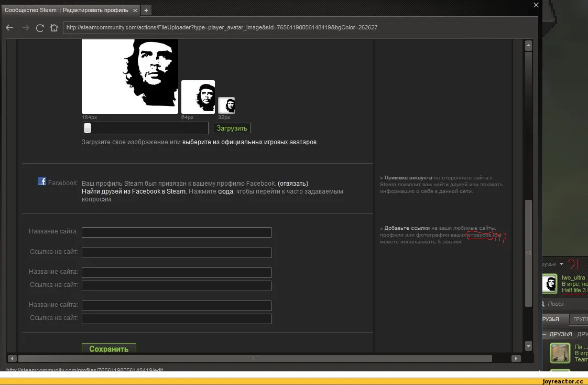Go to the home page icon
The height and width of the screenshot is (385, 588).
click(54, 27)
